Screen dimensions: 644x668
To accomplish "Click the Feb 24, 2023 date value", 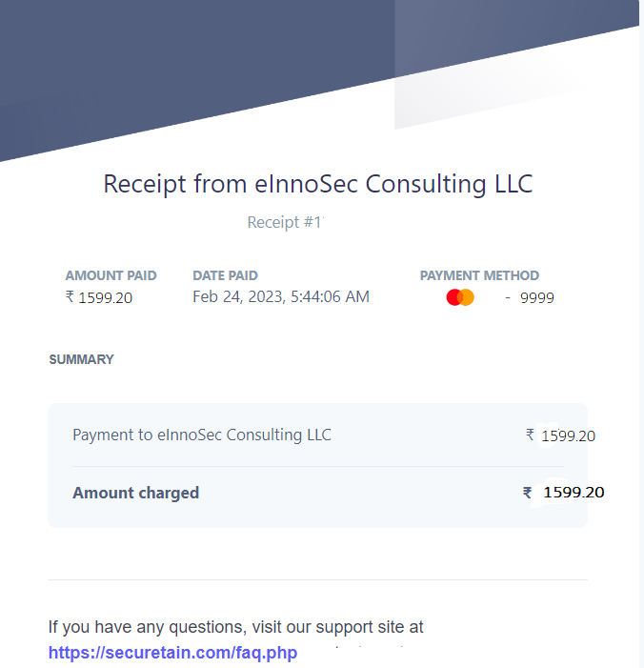I will 280,296.
